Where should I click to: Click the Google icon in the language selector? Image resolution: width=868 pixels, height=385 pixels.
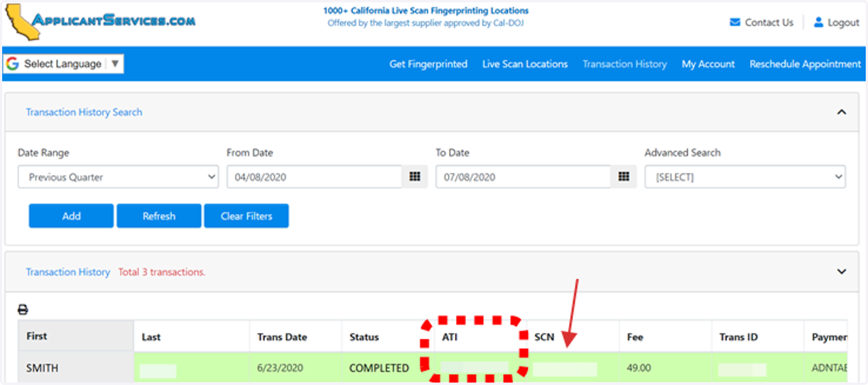point(12,64)
